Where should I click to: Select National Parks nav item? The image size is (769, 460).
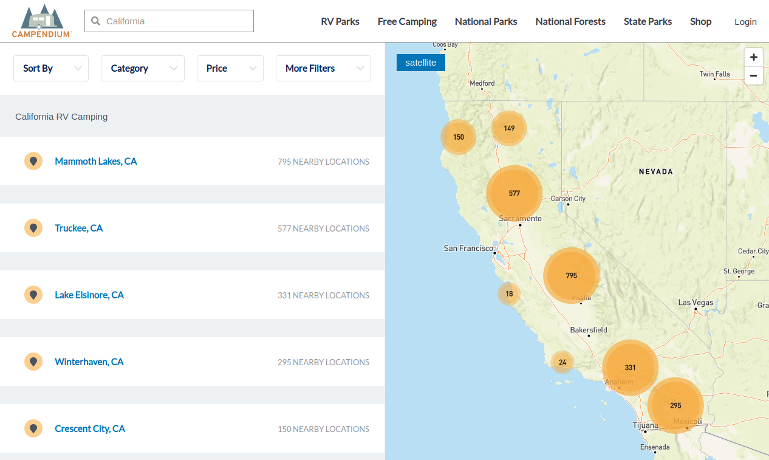pos(486,22)
